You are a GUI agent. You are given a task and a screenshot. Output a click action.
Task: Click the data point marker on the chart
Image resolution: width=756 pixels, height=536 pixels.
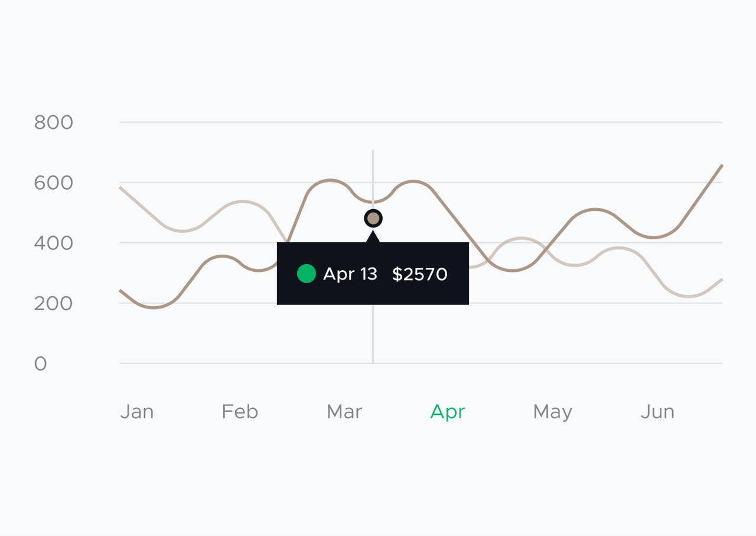[373, 219]
